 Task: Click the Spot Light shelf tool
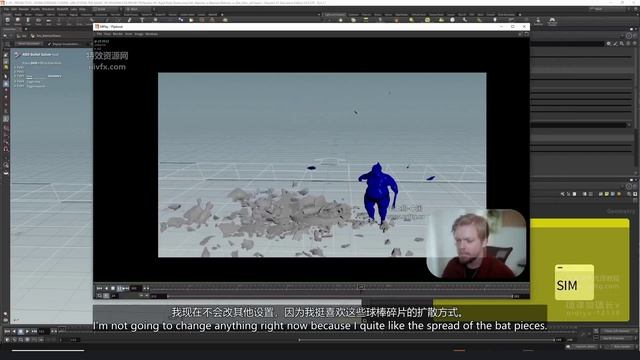pos(353,20)
